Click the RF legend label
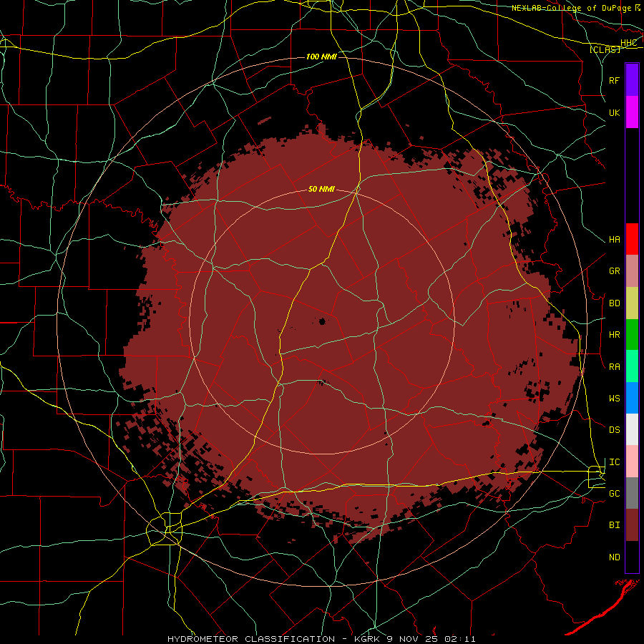The height and width of the screenshot is (644, 644). point(614,80)
